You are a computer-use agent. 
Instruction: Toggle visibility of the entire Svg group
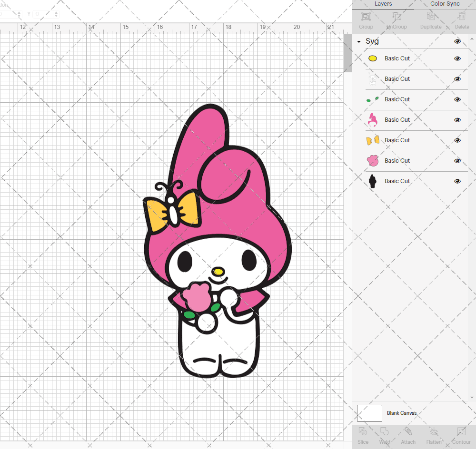(x=457, y=41)
